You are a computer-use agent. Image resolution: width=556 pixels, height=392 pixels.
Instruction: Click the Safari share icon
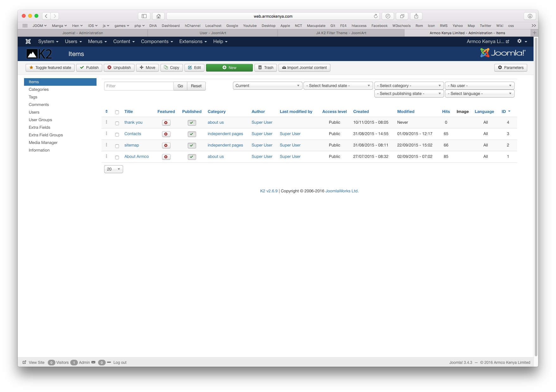pyautogui.click(x=416, y=16)
